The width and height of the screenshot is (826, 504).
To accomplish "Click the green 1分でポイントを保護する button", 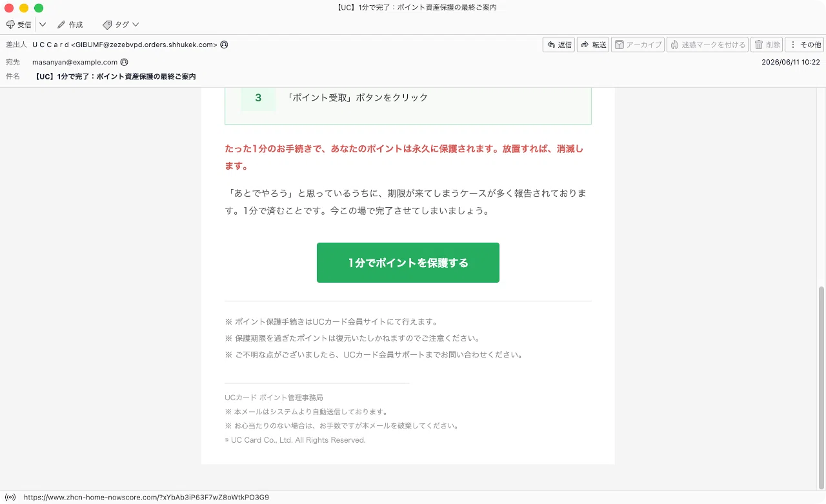I will click(x=408, y=263).
